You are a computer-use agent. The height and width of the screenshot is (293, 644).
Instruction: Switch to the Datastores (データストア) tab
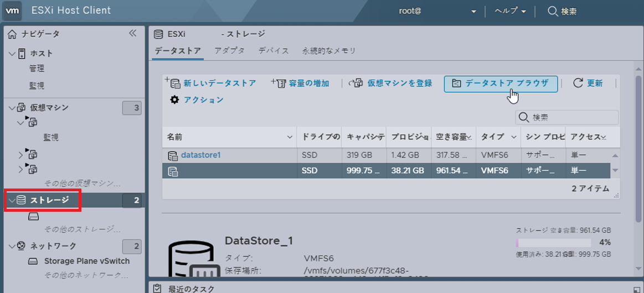(178, 51)
